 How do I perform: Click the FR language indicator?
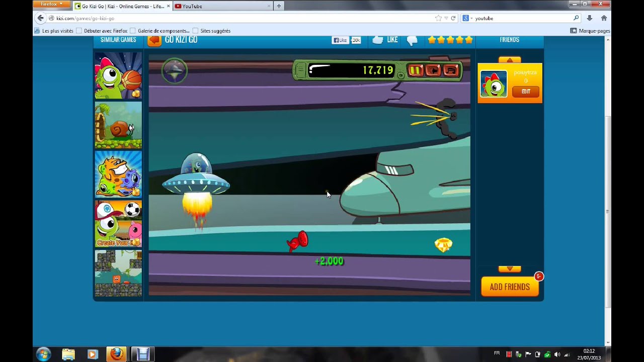coord(497,353)
